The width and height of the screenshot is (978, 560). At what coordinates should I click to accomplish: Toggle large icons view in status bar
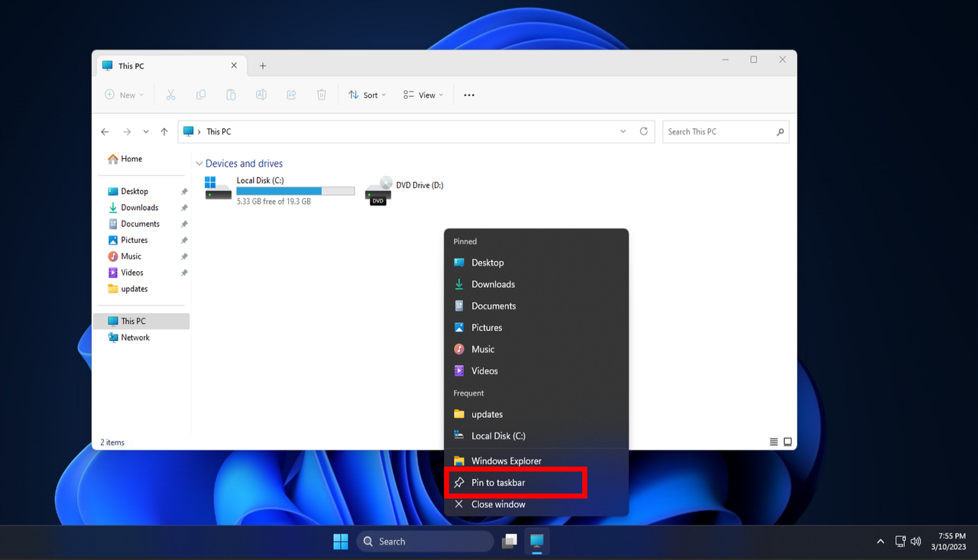(787, 442)
